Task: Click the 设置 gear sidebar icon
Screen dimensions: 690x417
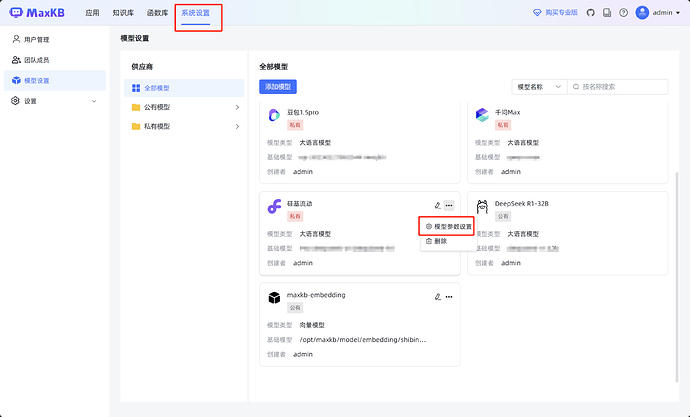Action: pyautogui.click(x=15, y=101)
